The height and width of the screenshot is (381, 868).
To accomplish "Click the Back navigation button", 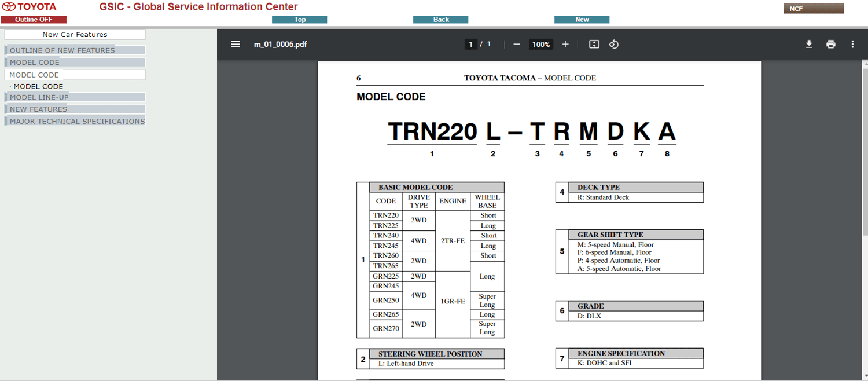I will tap(441, 20).
